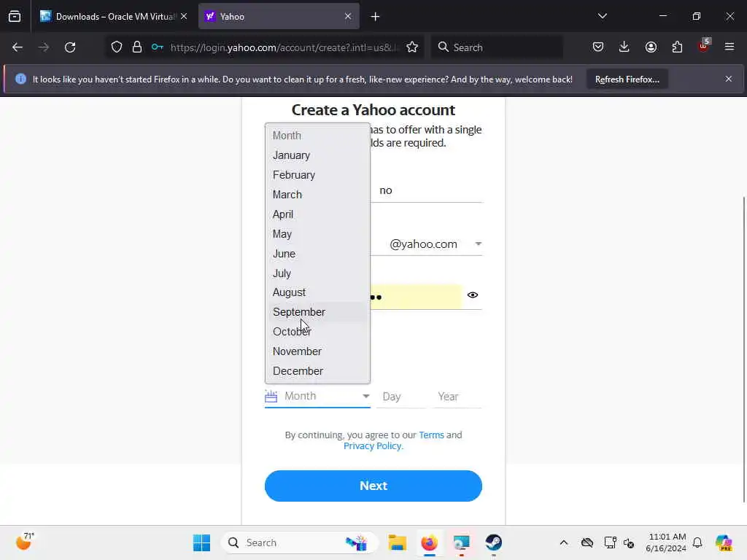Go back with the back arrow
Screen dimensions: 747x560
[18, 47]
